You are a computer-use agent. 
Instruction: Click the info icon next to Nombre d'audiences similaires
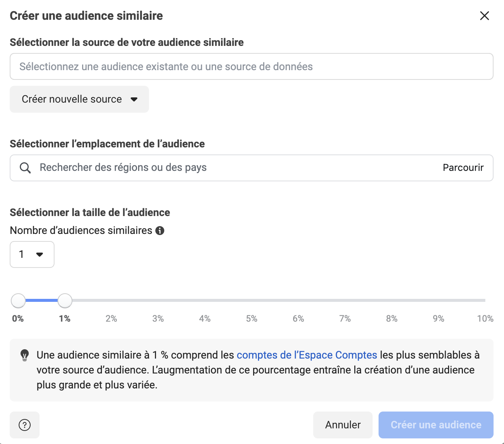pyautogui.click(x=160, y=231)
